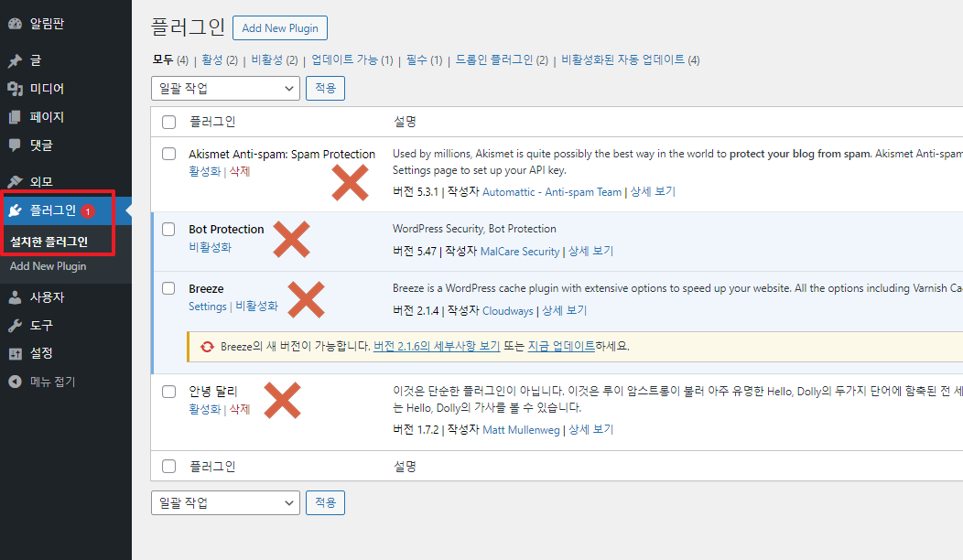Click the top 적용 button
Viewport: 963px width, 560px height.
(326, 89)
